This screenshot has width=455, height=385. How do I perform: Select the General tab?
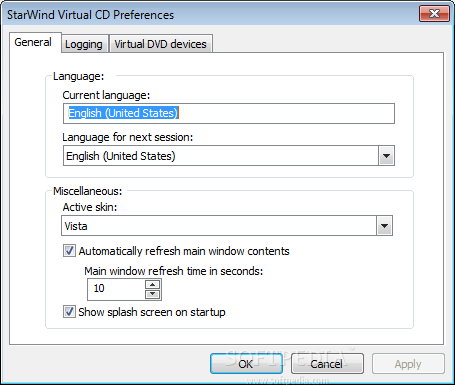35,42
